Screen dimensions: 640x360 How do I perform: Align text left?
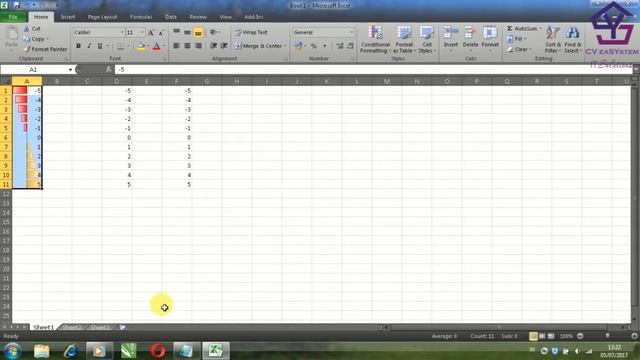pos(177,46)
